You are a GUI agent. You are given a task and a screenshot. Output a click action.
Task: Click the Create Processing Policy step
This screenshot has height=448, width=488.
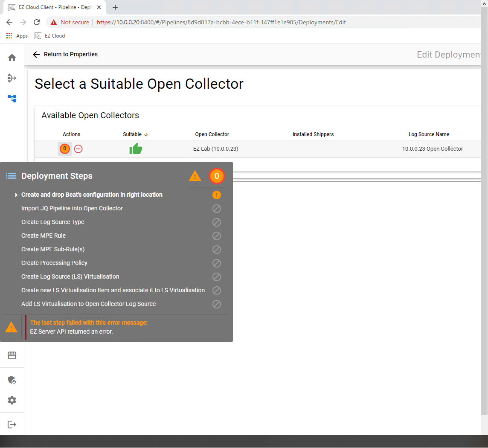[54, 263]
